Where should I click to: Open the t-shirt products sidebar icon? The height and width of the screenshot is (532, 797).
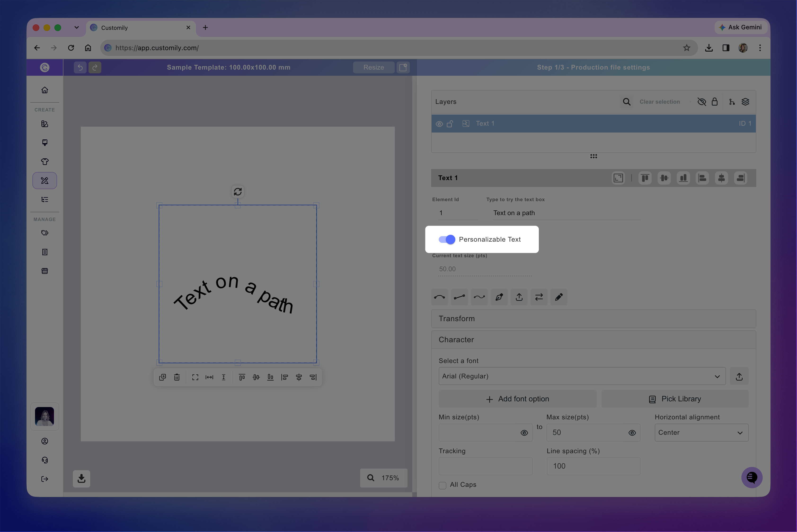coord(45,161)
